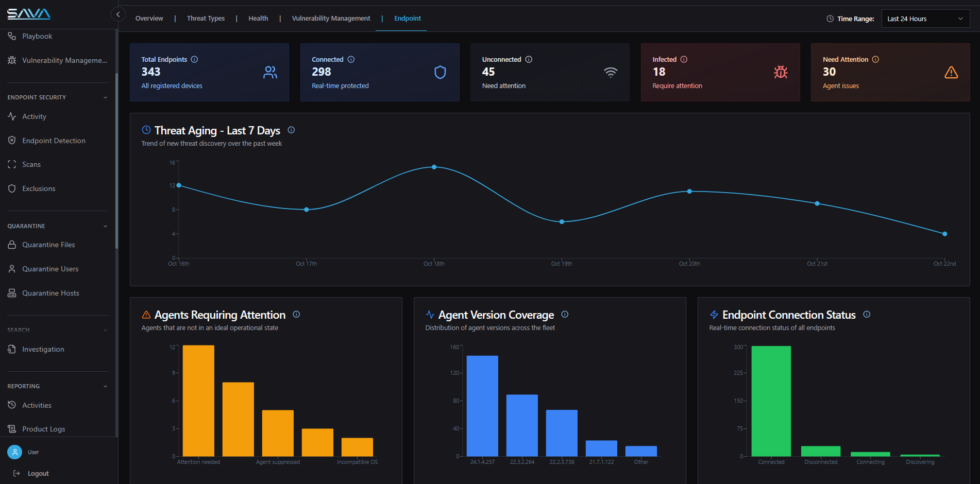Click the sidebar vertical scrollbar

click(116, 161)
